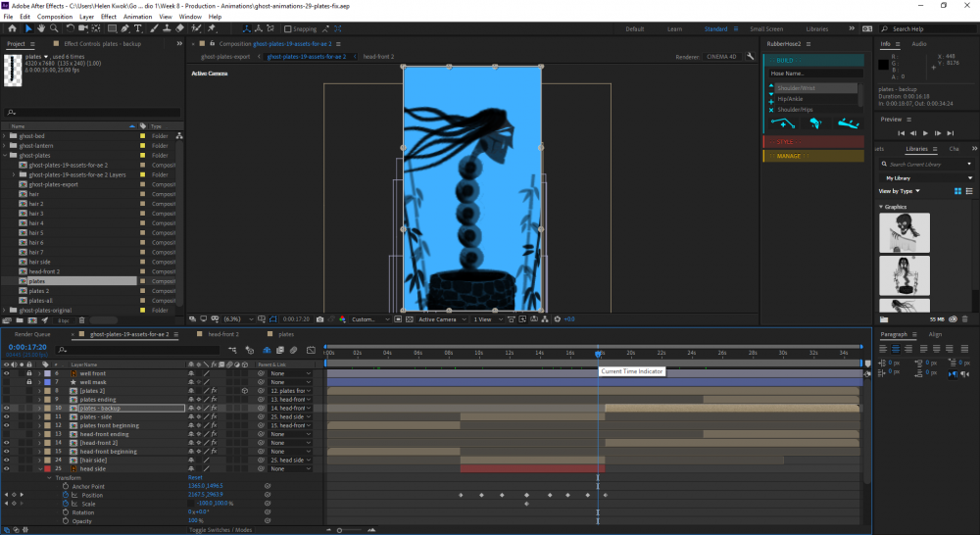980x535 pixels.
Task: Toggle visibility eye of head side layer
Action: tap(7, 468)
